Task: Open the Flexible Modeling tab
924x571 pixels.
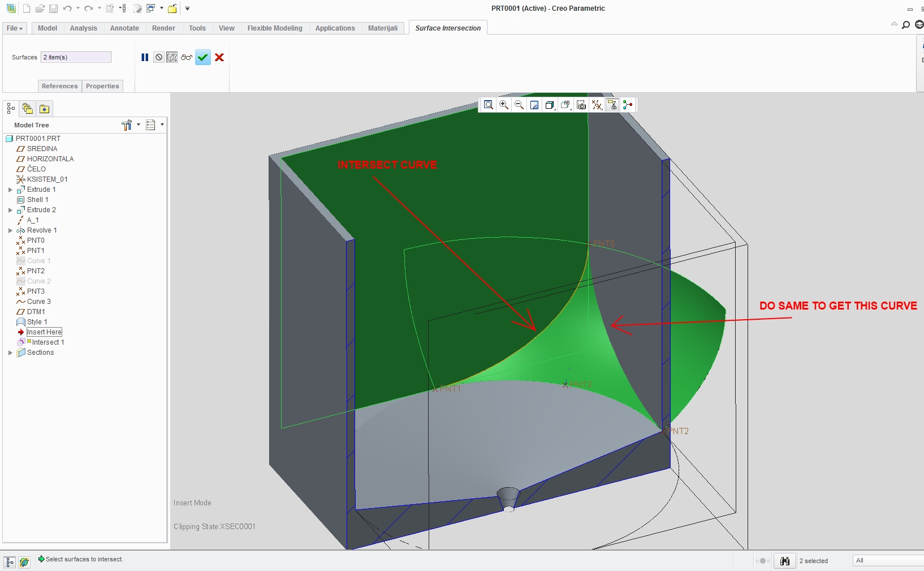Action: tap(275, 28)
